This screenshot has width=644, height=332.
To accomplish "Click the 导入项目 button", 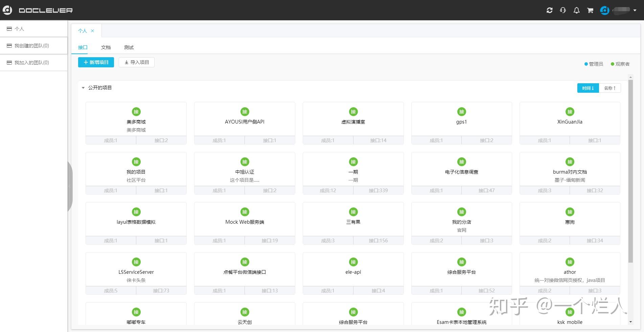I will 137,62.
